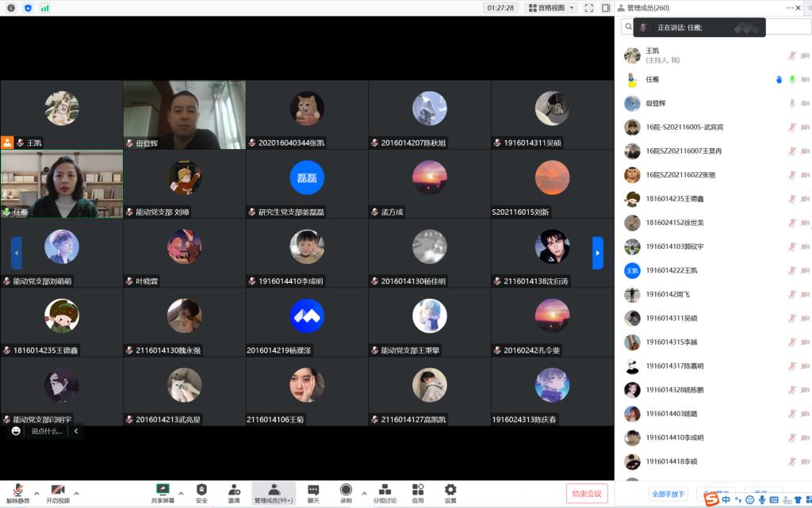Select member 毋登辉 in participant list
The height and width of the screenshot is (508, 812).
tap(657, 104)
